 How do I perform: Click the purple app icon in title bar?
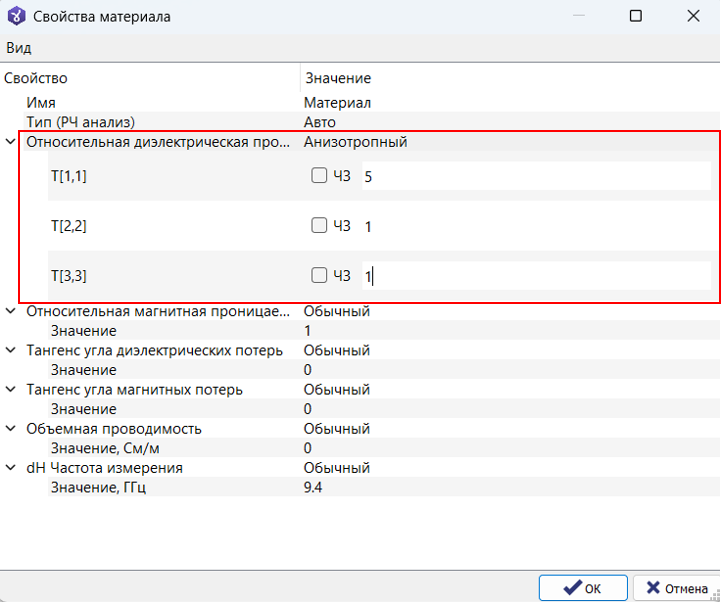click(x=17, y=16)
